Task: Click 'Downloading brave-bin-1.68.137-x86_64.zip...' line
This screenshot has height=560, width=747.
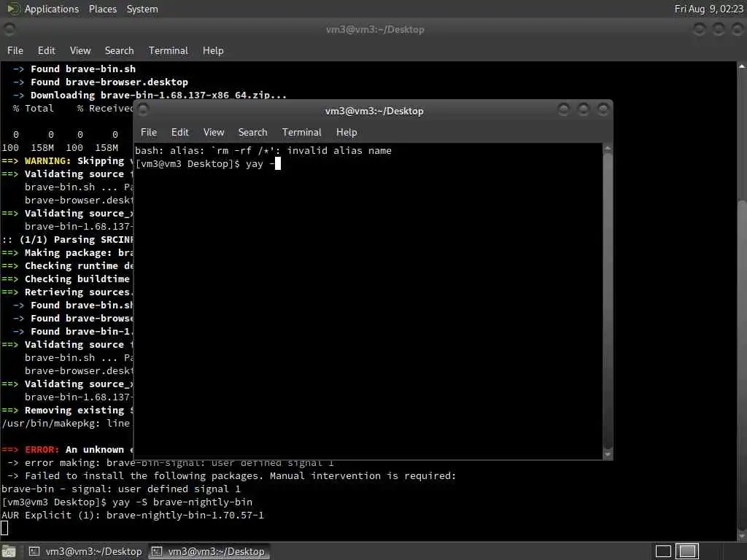Action: [150, 95]
